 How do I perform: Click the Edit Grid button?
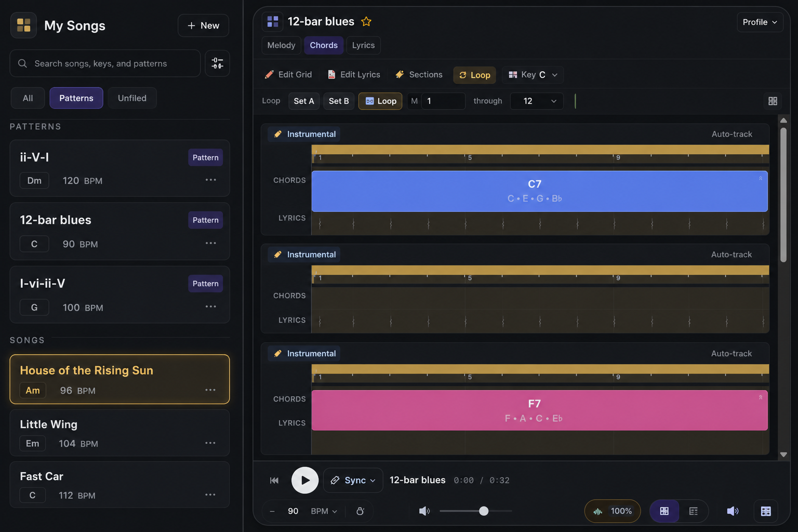[288, 75]
